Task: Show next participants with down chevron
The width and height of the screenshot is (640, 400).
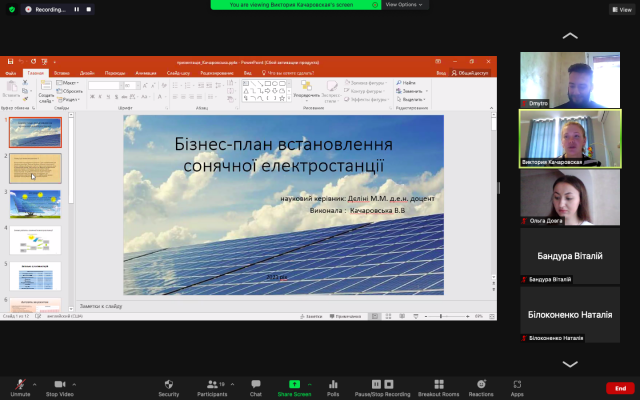Action: (570, 364)
